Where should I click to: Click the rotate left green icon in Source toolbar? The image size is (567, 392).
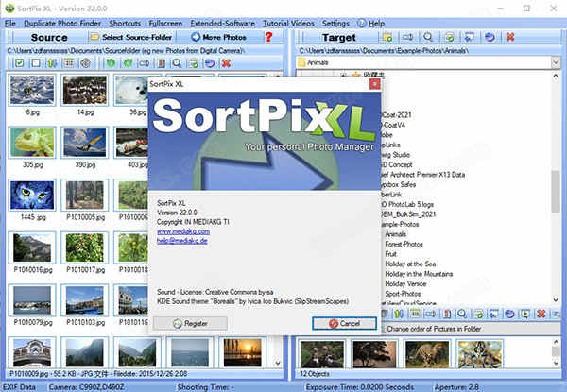pos(111,63)
